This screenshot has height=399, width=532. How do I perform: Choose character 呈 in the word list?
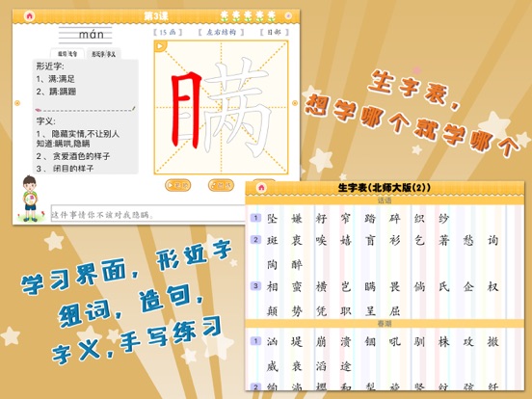tap(370, 310)
